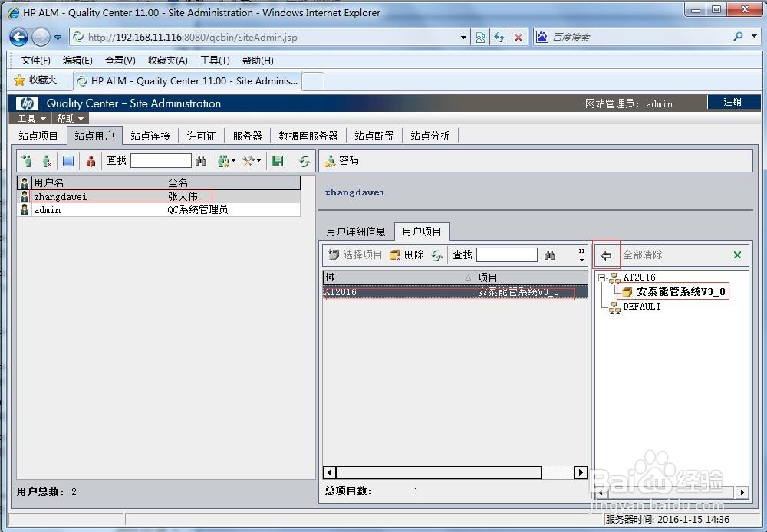Viewport: 767px width, 532px height.
Task: Click the binoculars find icon in users toolbar
Action: click(201, 161)
